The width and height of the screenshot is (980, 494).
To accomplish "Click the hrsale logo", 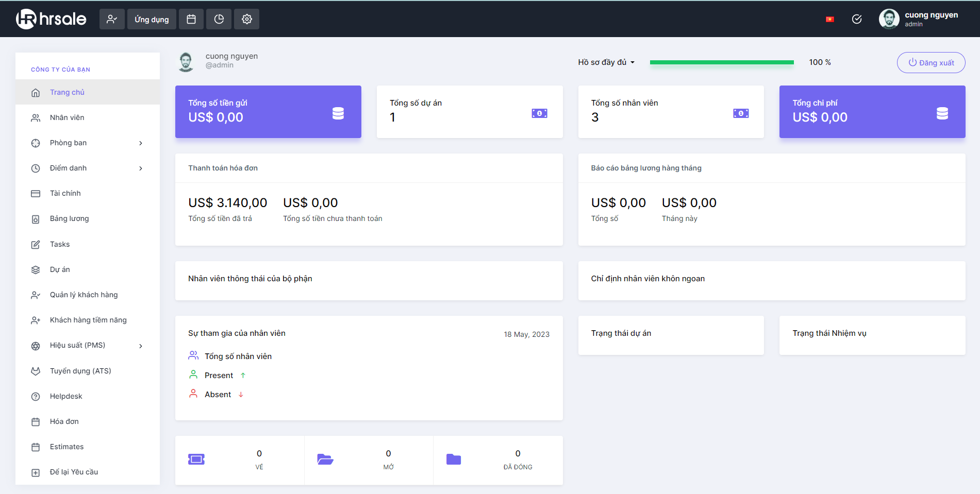I will pos(51,19).
